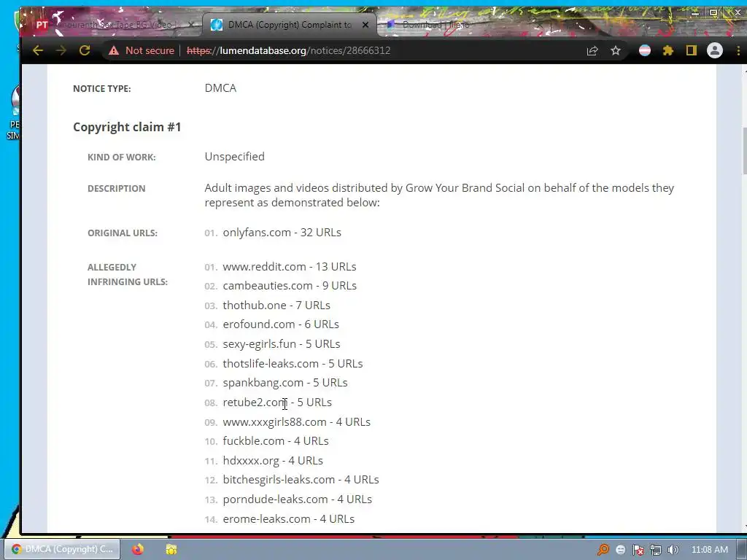Viewport: 747px width, 560px height.
Task: Click the thothub.one - 7 URLs entry
Action: (x=276, y=306)
